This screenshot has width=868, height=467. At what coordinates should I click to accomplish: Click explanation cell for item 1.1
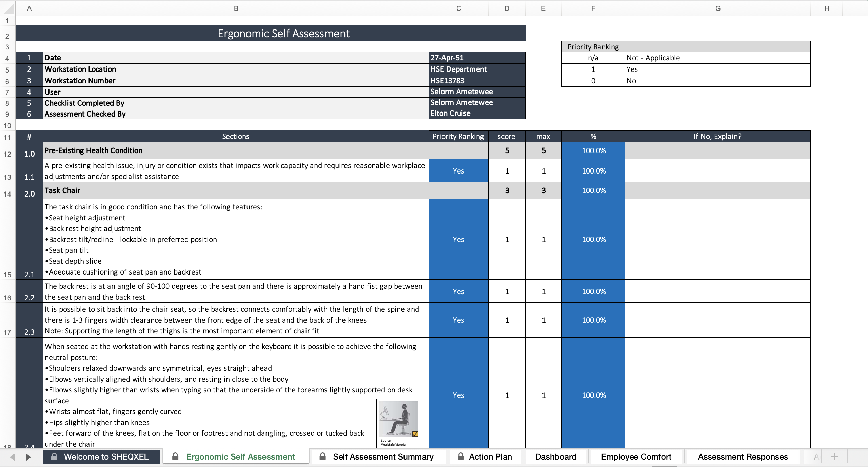coord(718,171)
